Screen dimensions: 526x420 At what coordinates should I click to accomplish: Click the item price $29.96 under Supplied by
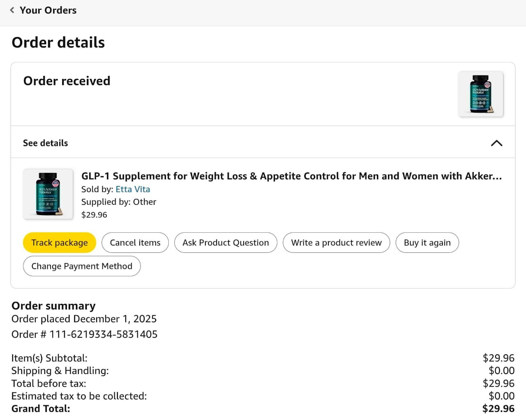[x=94, y=215]
